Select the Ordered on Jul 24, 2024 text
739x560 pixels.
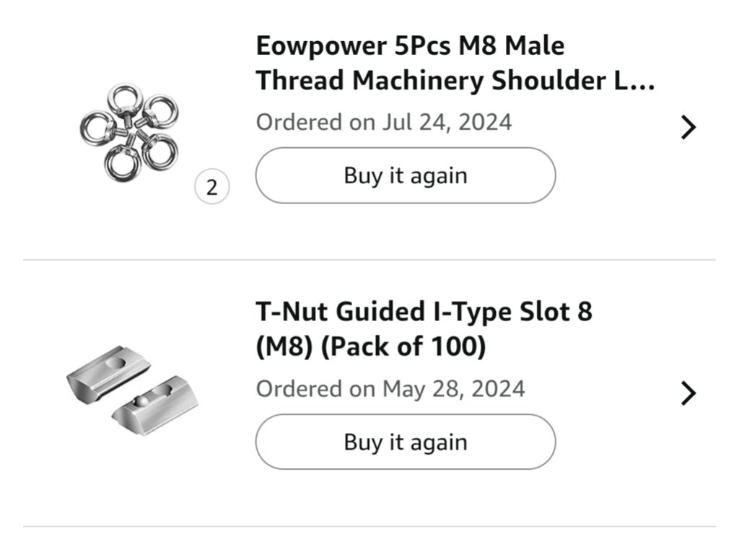point(384,122)
